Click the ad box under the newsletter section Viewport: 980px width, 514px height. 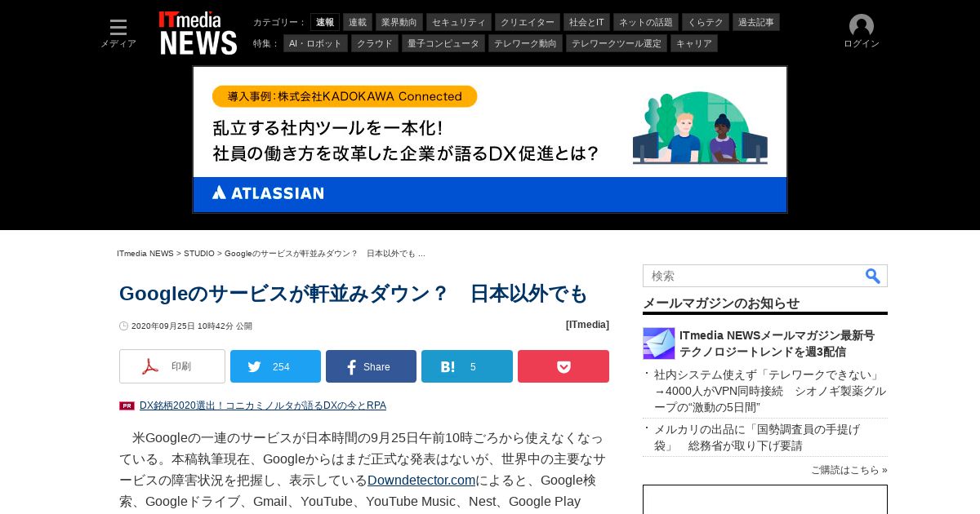tap(765, 499)
